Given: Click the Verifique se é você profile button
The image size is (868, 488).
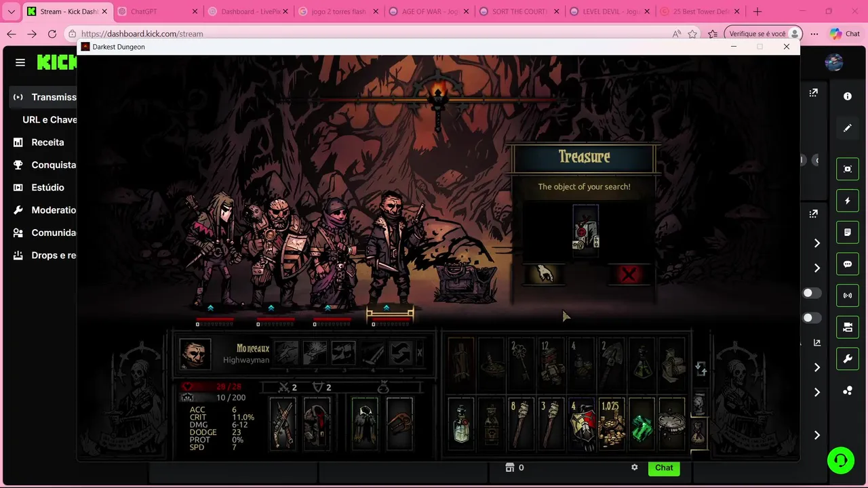Looking at the screenshot, I should 764,34.
